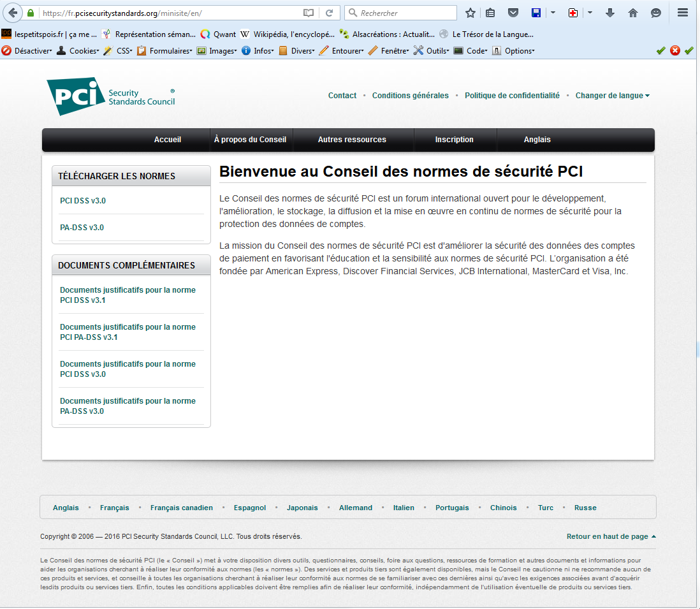700x609 pixels.
Task: Open Documents justificatifs PCI DSS v3.0
Action: click(128, 369)
